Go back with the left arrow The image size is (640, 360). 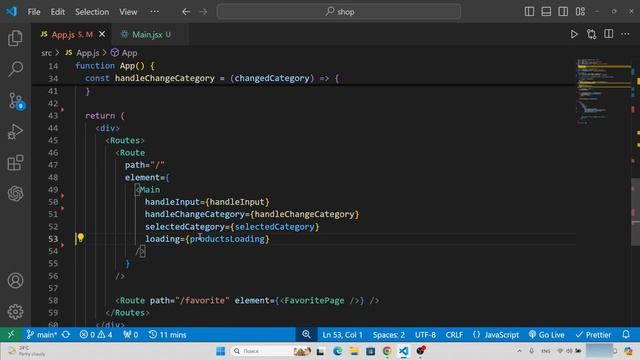(x=186, y=12)
